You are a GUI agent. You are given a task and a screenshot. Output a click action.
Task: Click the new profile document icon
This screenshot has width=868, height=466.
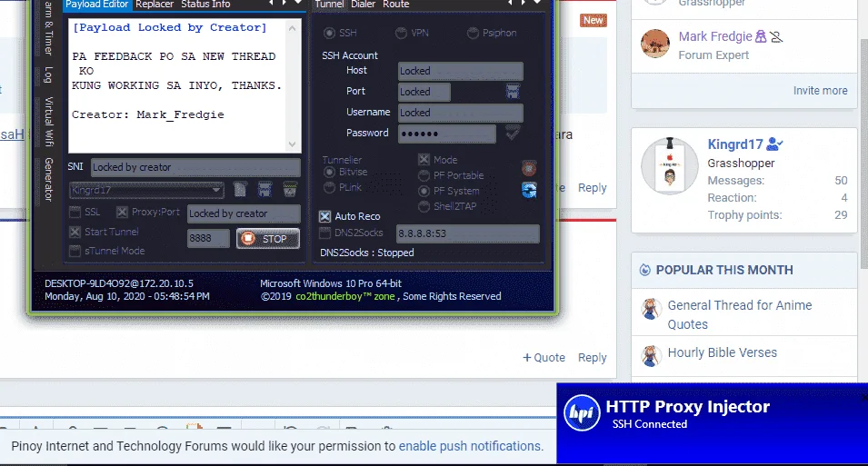click(x=240, y=189)
